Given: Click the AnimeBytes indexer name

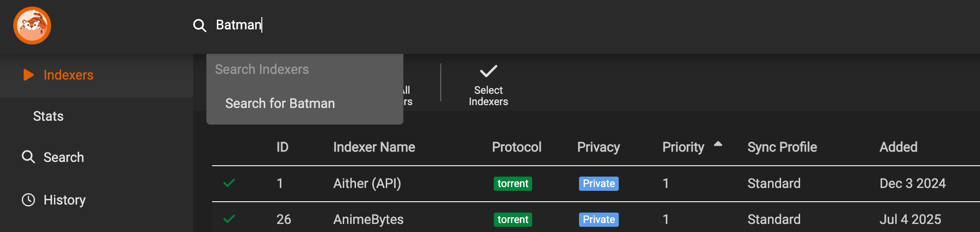Looking at the screenshot, I should [368, 219].
